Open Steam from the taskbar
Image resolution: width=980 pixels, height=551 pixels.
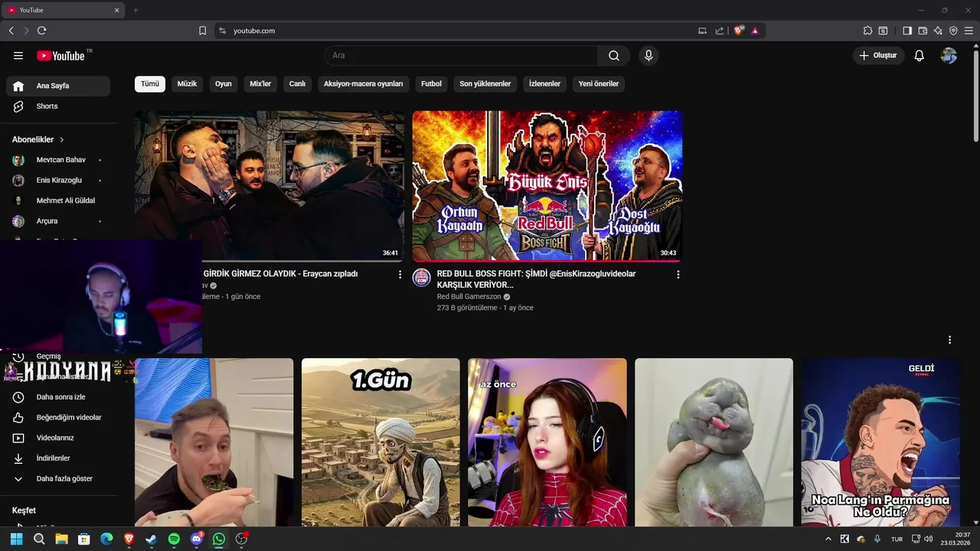coord(152,539)
